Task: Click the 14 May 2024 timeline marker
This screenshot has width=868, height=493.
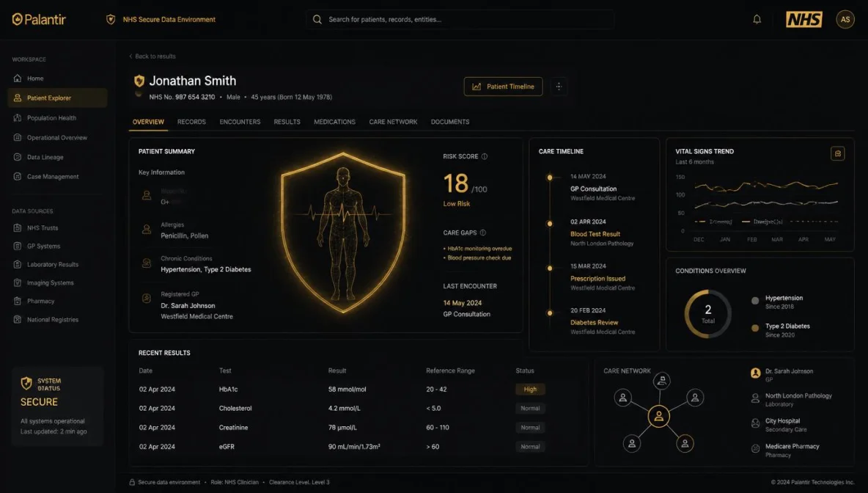Action: click(550, 178)
